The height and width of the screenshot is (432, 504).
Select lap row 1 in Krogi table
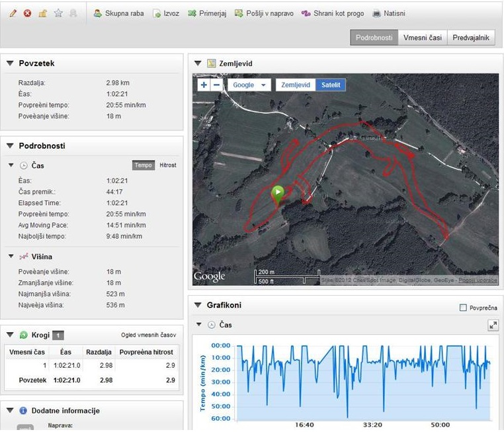[x=92, y=365]
